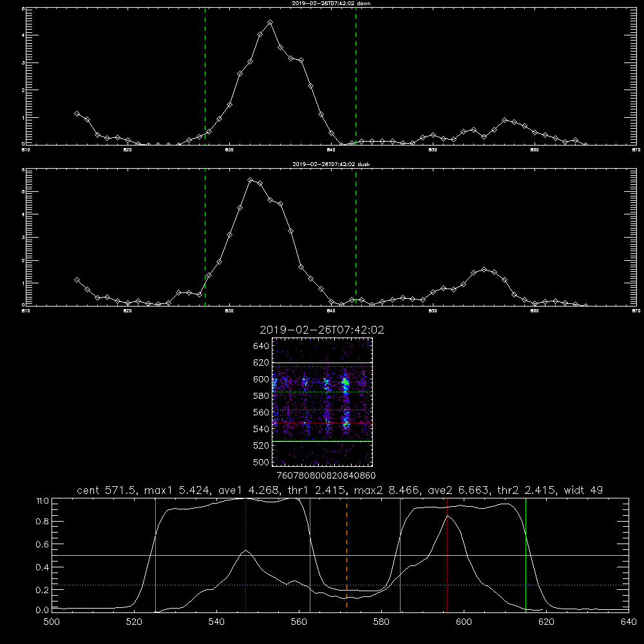
Task: Click the 'cent 571.5' value in stats header
Action: point(106,490)
